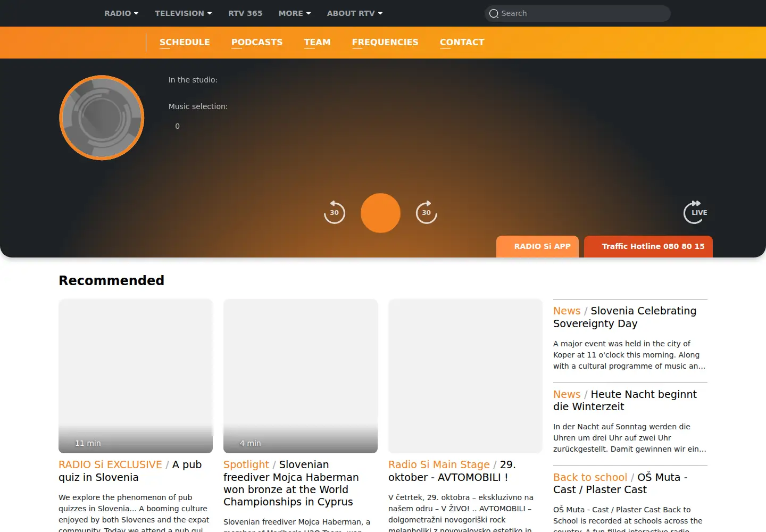Expand the TELEVISION dropdown menu
This screenshot has width=766, height=532.
pos(184,13)
